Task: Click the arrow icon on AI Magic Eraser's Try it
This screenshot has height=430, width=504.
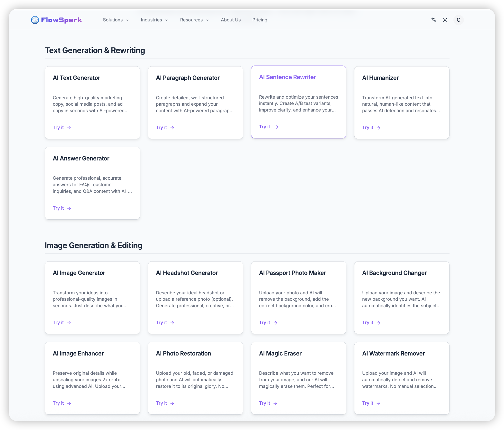Action: 275,403
